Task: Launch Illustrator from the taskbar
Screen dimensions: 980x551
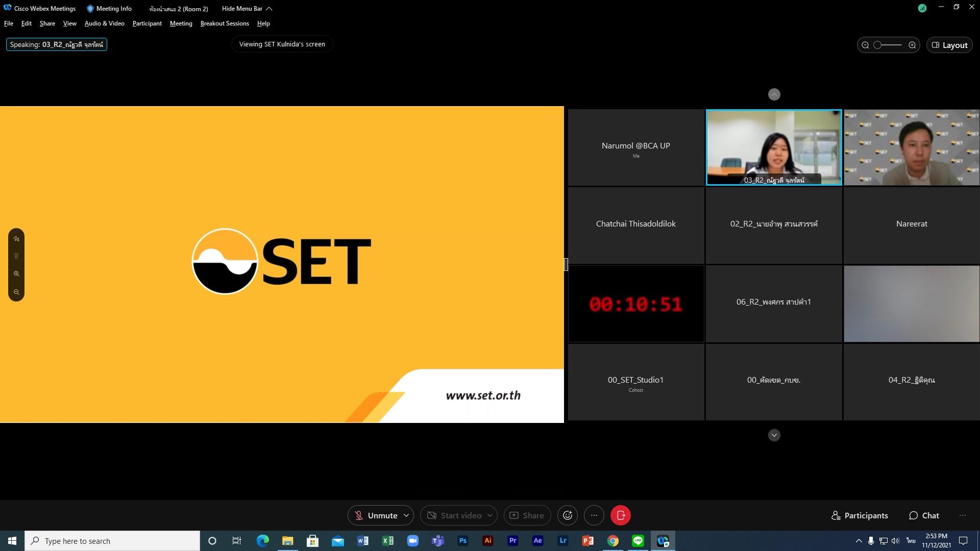Action: 487,541
